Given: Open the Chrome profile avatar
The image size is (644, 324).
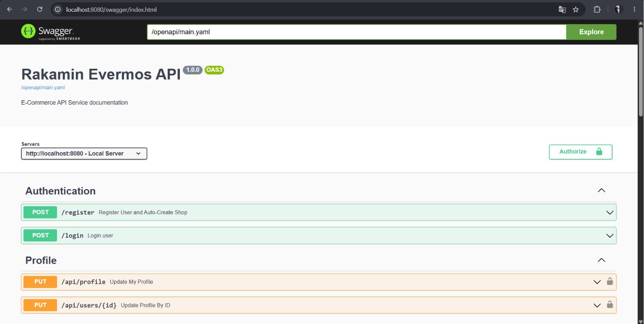Looking at the screenshot, I should pyautogui.click(x=619, y=9).
